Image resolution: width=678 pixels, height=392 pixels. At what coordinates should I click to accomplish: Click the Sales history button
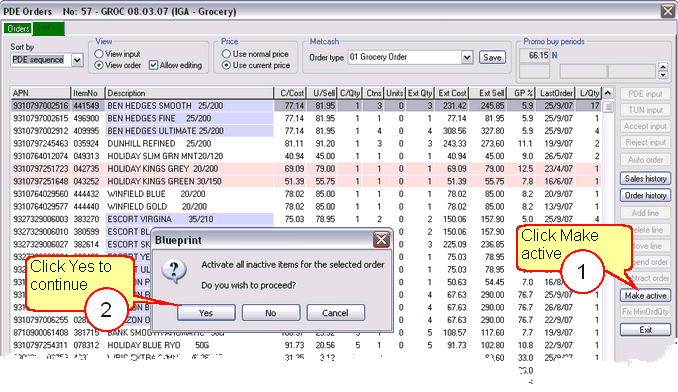pos(646,178)
